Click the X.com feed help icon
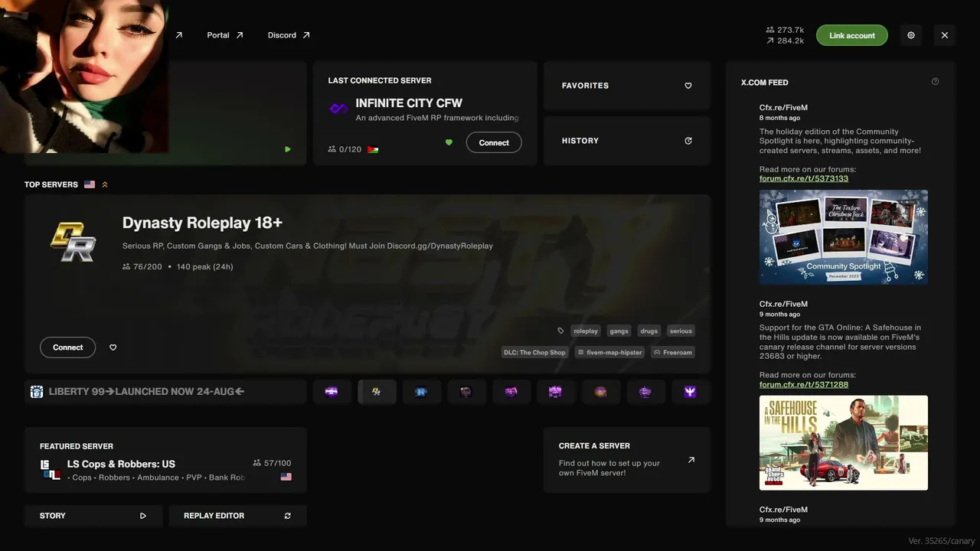 [935, 82]
